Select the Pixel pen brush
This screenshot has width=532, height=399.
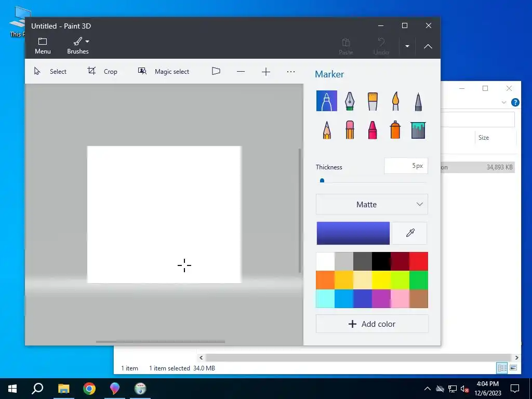click(418, 101)
